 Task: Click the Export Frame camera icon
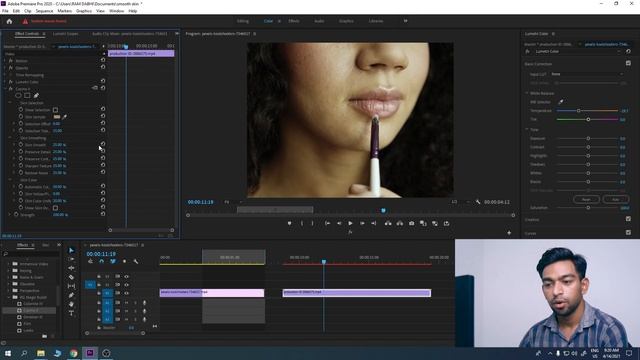coord(411,223)
